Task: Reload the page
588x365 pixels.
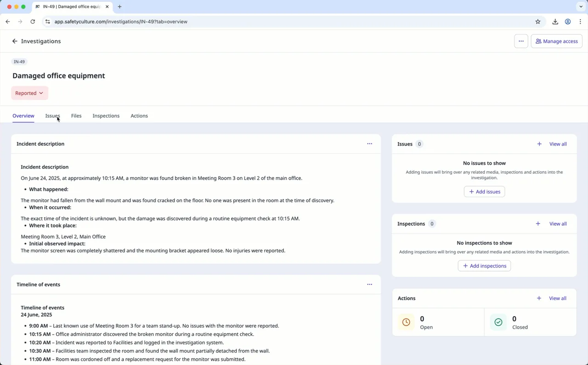Action: (33, 22)
